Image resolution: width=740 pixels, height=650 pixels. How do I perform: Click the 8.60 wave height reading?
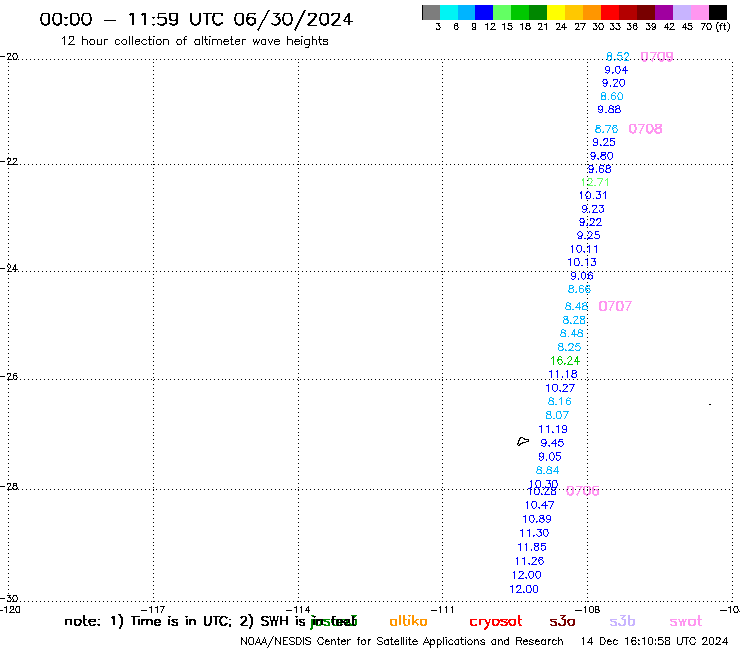coord(612,96)
